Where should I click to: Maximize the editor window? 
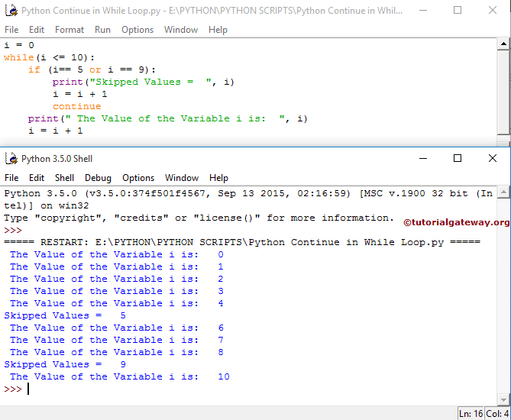[458, 11]
